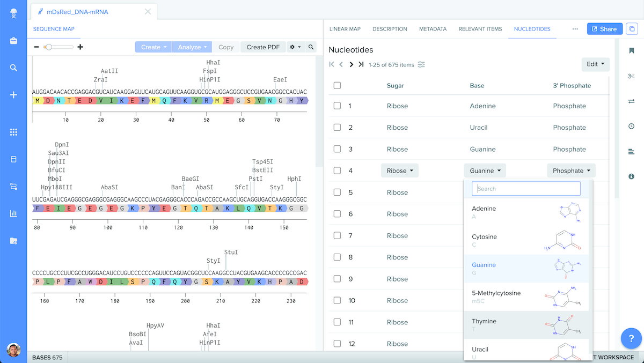Image resolution: width=644 pixels, height=363 pixels.
Task: Switch to the METADATA tab
Action: click(x=433, y=29)
